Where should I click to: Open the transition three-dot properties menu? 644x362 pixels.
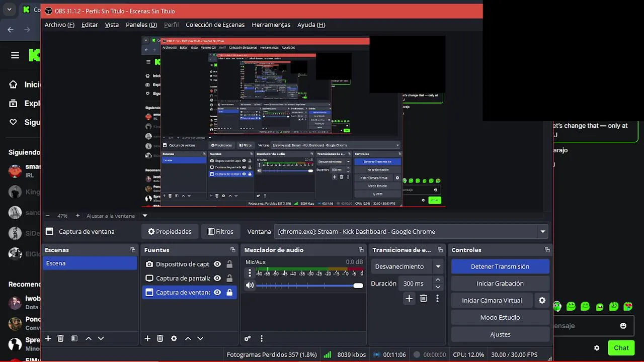pyautogui.click(x=437, y=299)
